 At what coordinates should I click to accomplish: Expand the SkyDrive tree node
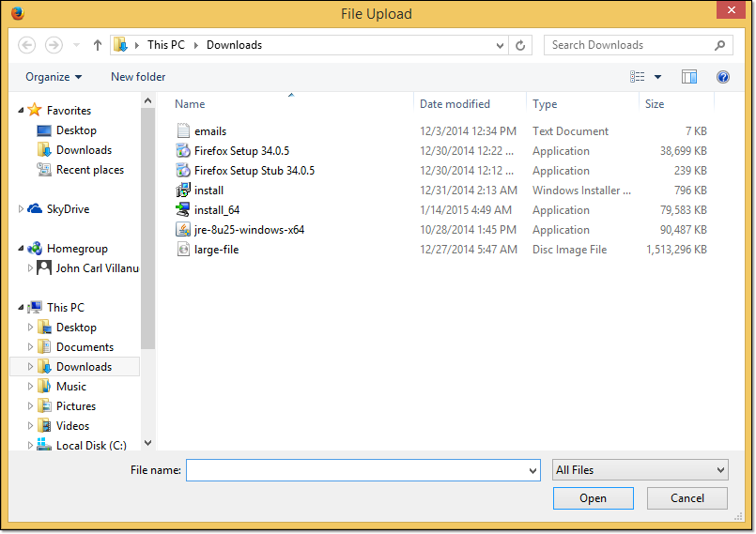click(22, 209)
